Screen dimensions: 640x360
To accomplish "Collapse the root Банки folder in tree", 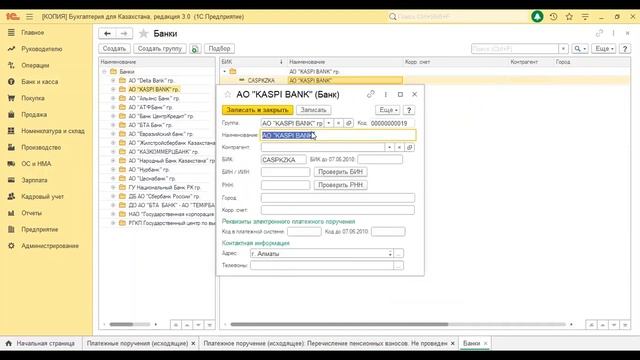I will coord(104,71).
